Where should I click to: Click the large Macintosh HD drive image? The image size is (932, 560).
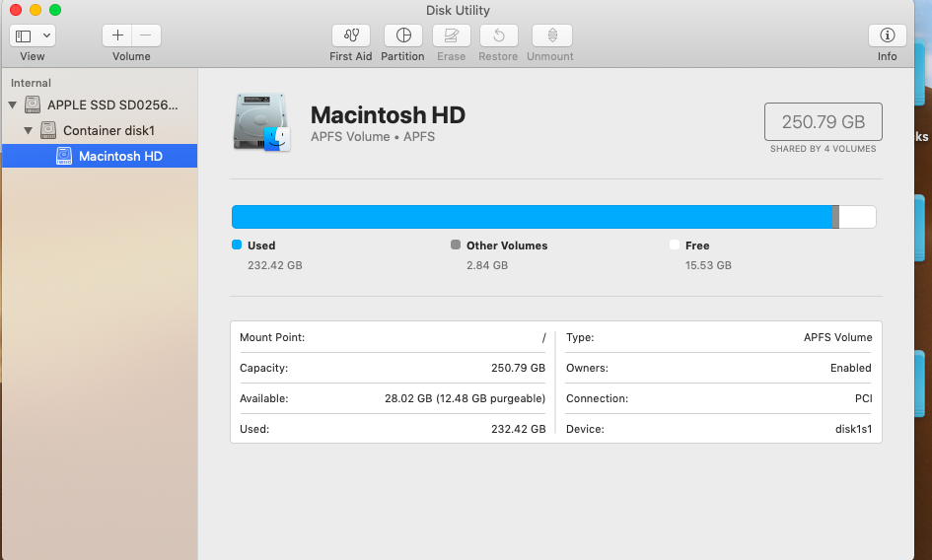tap(261, 122)
